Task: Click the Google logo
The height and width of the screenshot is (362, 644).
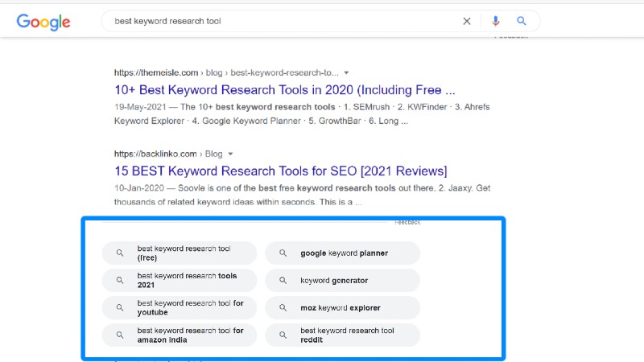Action: click(x=43, y=22)
